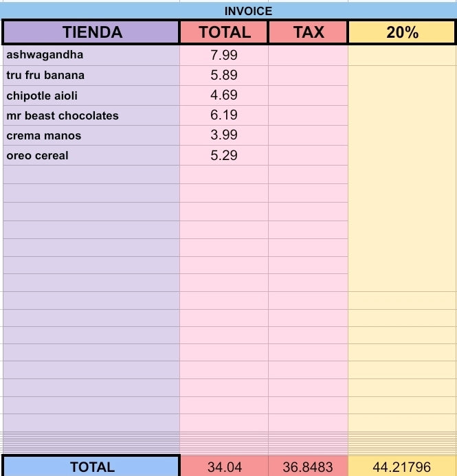Click the 5.29 price cell
The height and width of the screenshot is (476, 457).
pos(224,155)
